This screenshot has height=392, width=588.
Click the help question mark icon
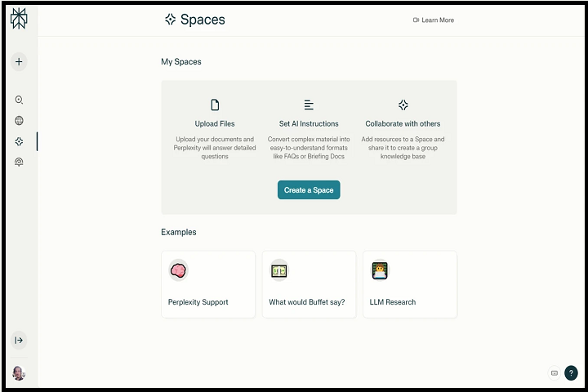click(571, 373)
